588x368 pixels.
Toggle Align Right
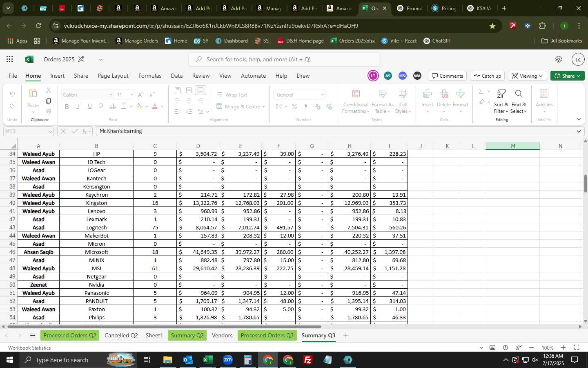(x=200, y=101)
